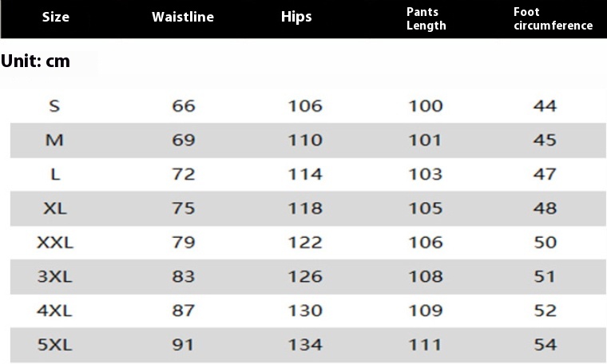Click the Waistline column header

pyautogui.click(x=183, y=17)
